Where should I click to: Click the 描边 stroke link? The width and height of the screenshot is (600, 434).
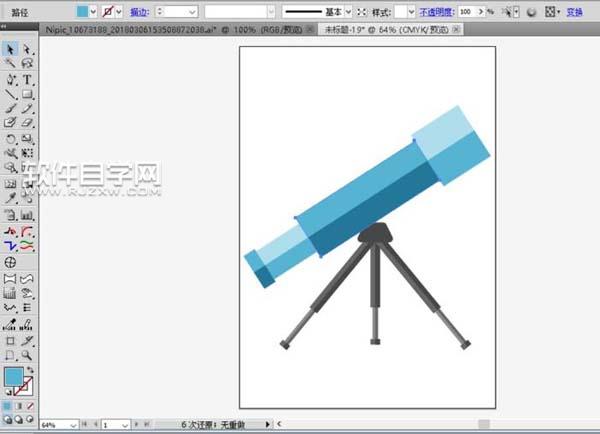pos(141,12)
